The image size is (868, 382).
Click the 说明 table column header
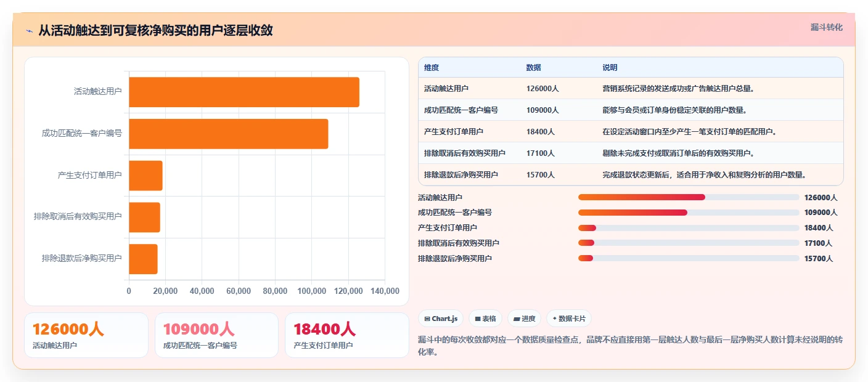pos(610,68)
